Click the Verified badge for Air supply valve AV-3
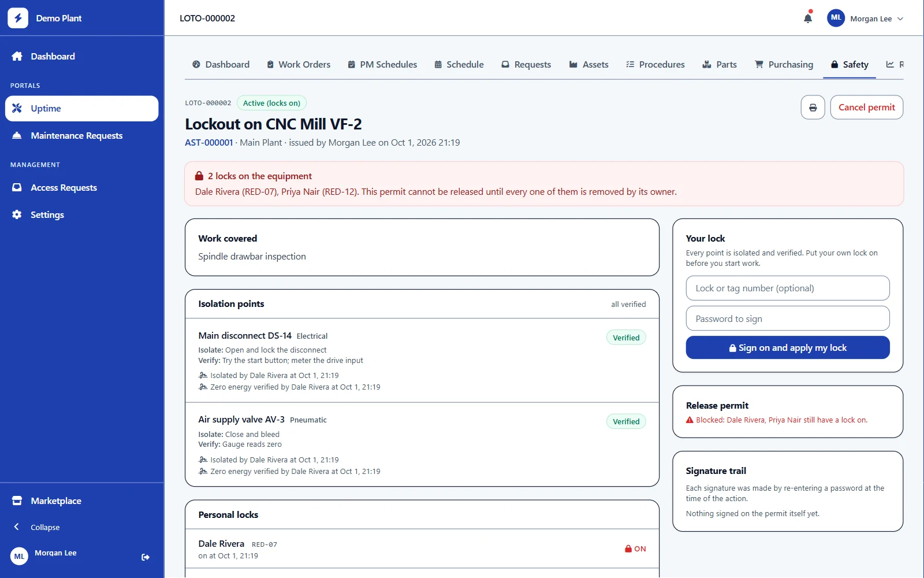Image resolution: width=924 pixels, height=578 pixels. 626,421
